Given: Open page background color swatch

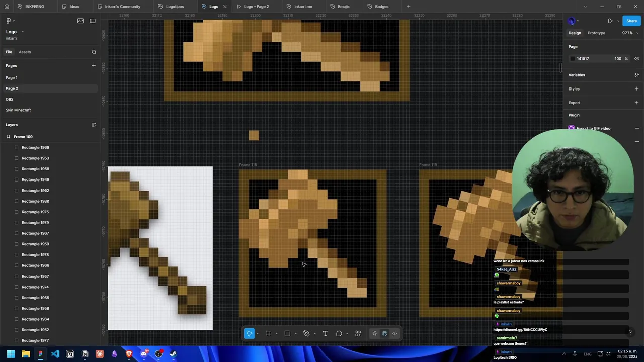Looking at the screenshot, I should [x=572, y=59].
